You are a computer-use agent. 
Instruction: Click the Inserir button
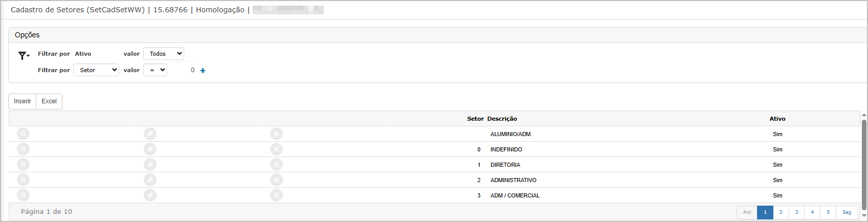pos(23,101)
